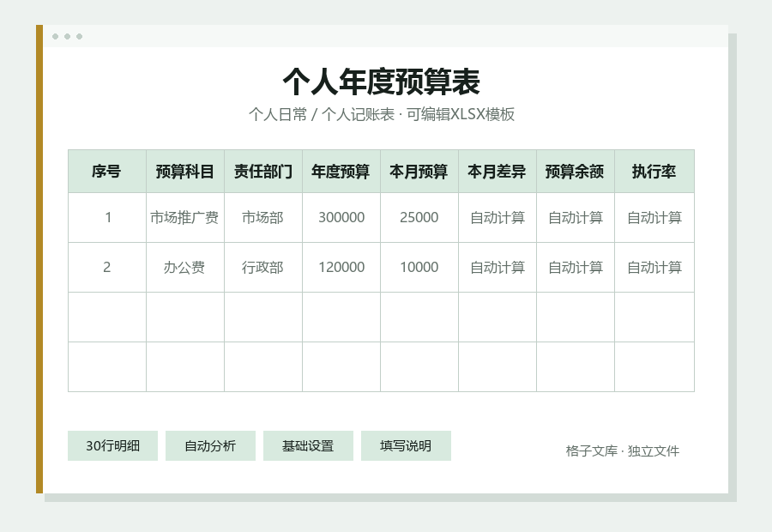Click 自动计算 under 执行率 in 市场推广费 row
The height and width of the screenshot is (532, 772).
[654, 217]
